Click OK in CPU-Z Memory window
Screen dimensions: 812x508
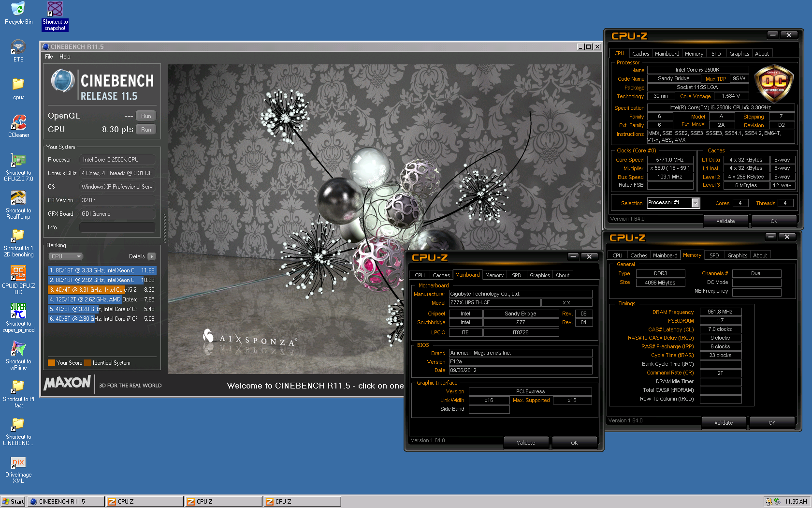[772, 423]
